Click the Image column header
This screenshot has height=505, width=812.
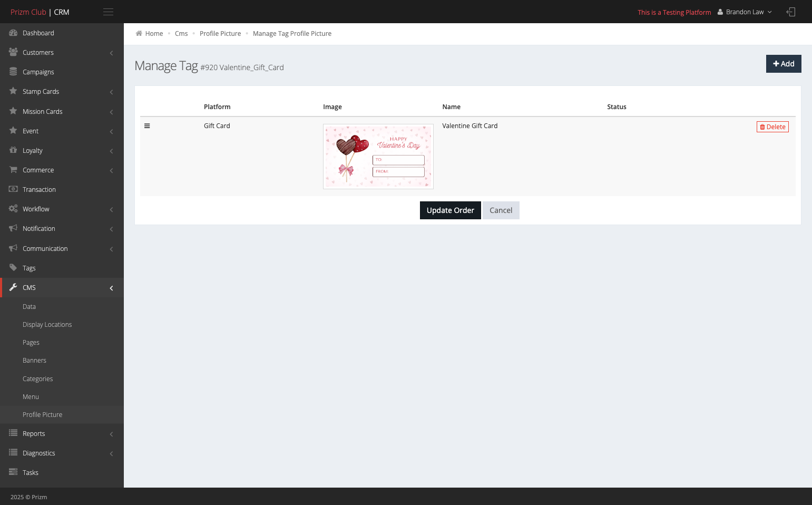click(332, 106)
